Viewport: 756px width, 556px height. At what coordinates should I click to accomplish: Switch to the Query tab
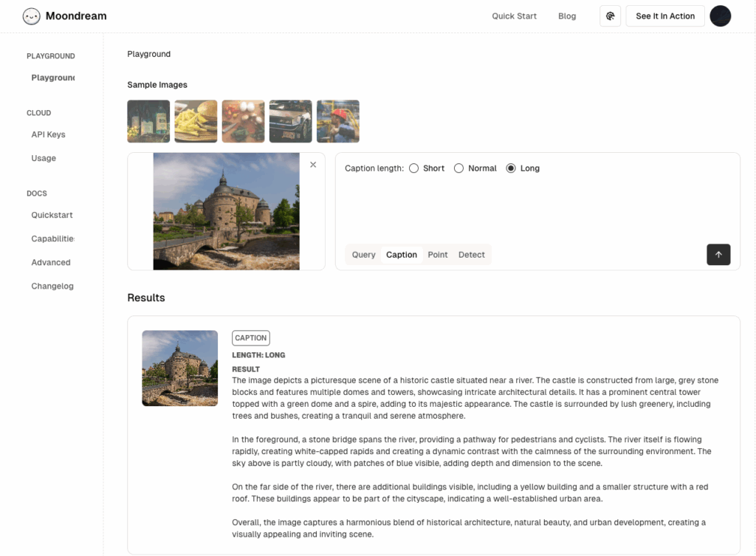[363, 255]
